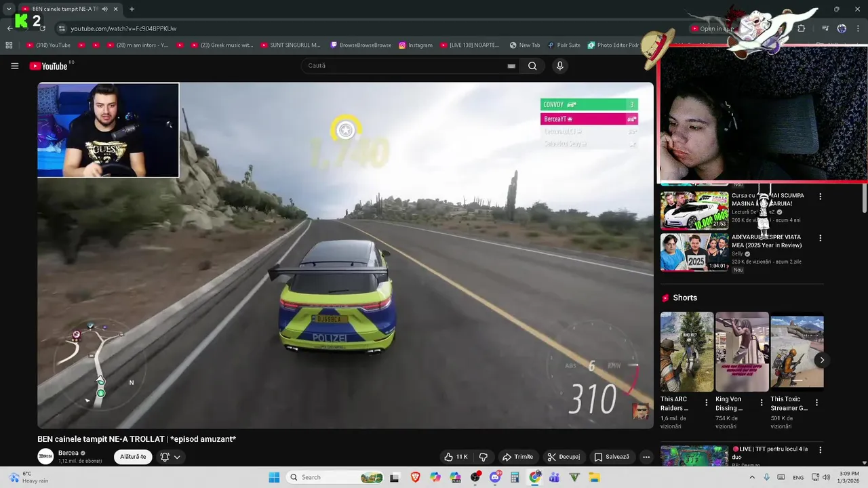
Task: Open Chrome media controls icon
Action: click(x=825, y=28)
